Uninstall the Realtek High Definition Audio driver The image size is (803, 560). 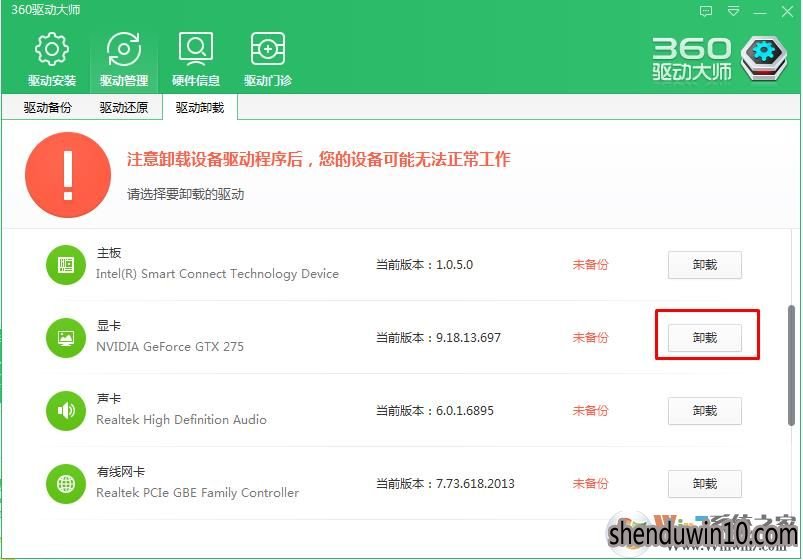coord(705,411)
